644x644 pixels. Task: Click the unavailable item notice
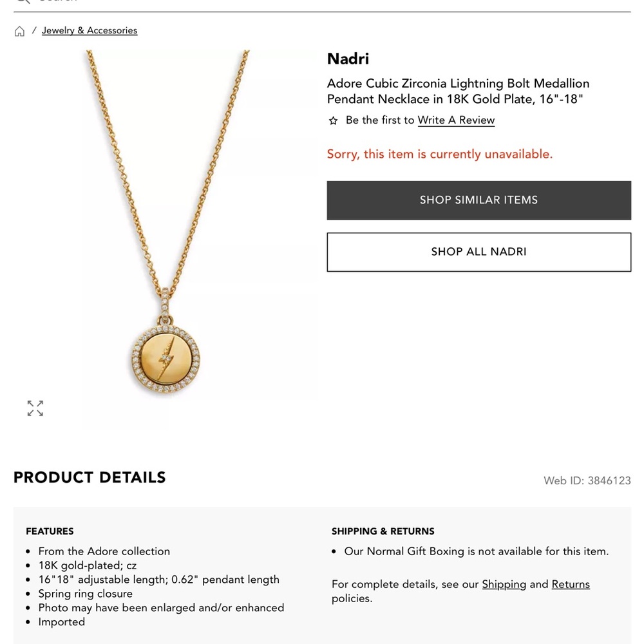(x=440, y=154)
